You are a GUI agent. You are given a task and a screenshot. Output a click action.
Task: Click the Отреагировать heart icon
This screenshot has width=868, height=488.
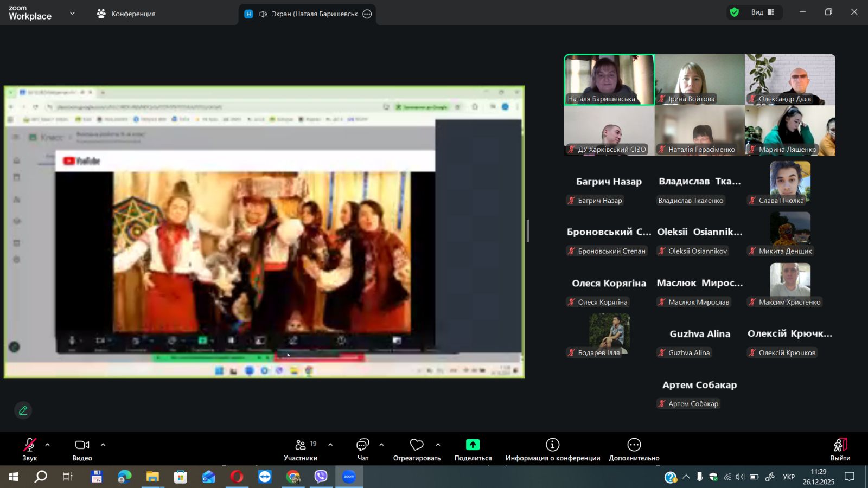tap(417, 445)
